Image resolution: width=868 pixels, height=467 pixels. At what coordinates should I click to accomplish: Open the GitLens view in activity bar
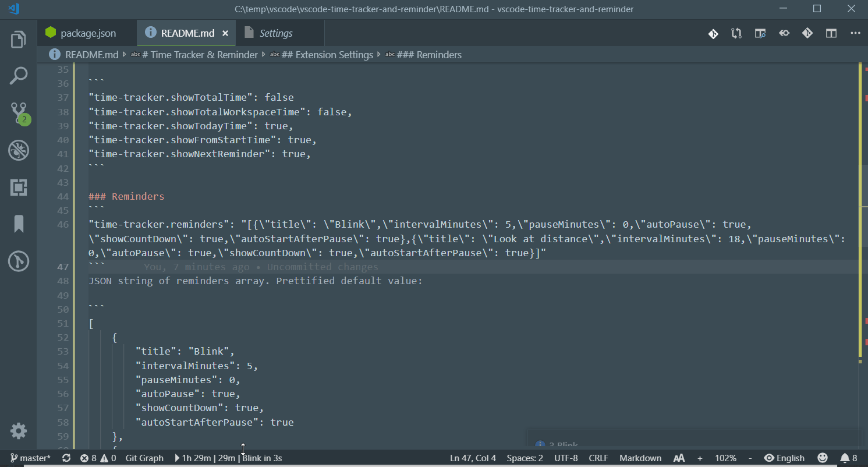click(x=19, y=261)
